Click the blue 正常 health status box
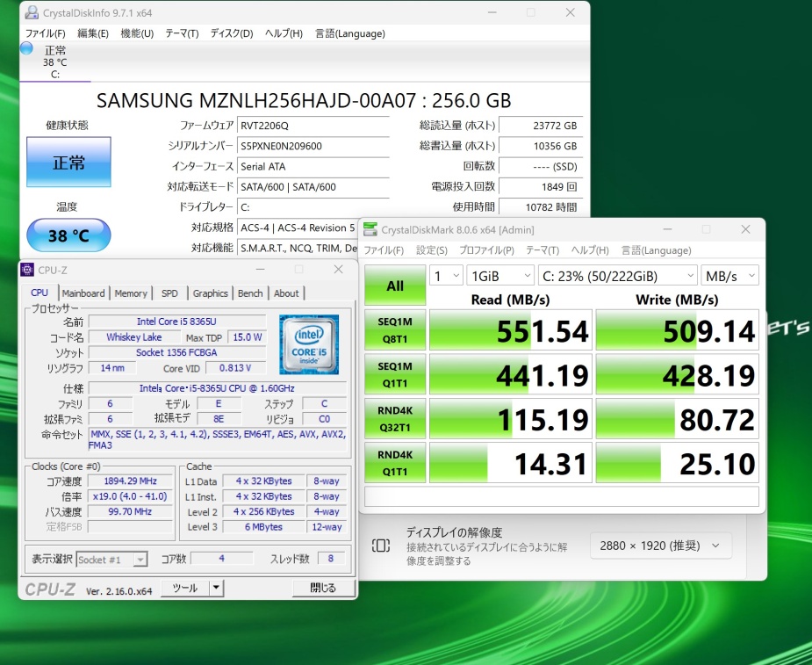 pos(68,163)
